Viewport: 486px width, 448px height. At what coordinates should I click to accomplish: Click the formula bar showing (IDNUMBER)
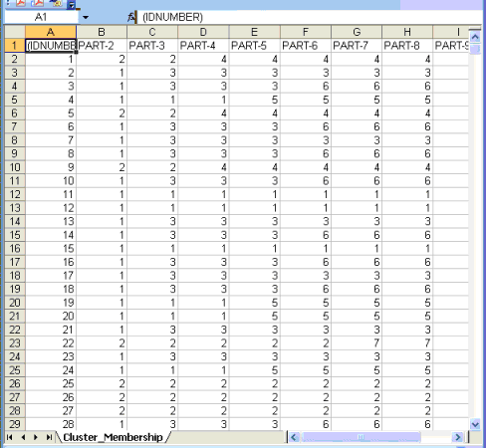pos(309,17)
